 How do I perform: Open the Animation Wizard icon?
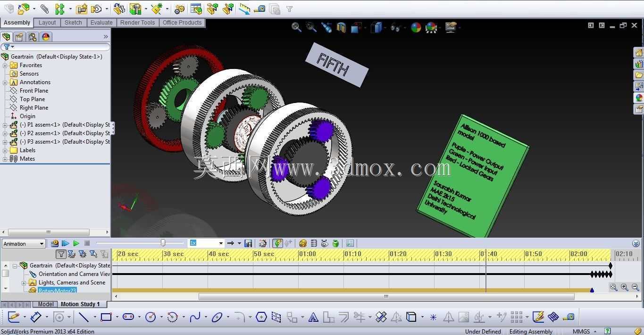(263, 243)
